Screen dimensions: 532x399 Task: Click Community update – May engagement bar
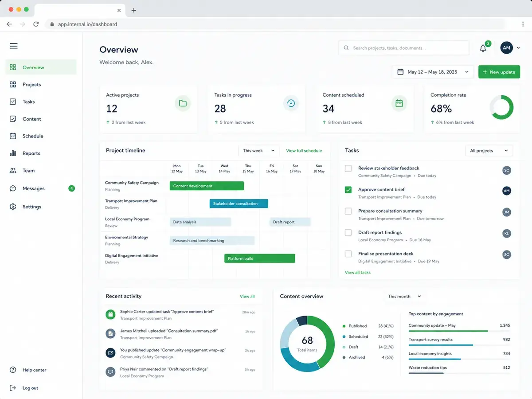coord(459,331)
